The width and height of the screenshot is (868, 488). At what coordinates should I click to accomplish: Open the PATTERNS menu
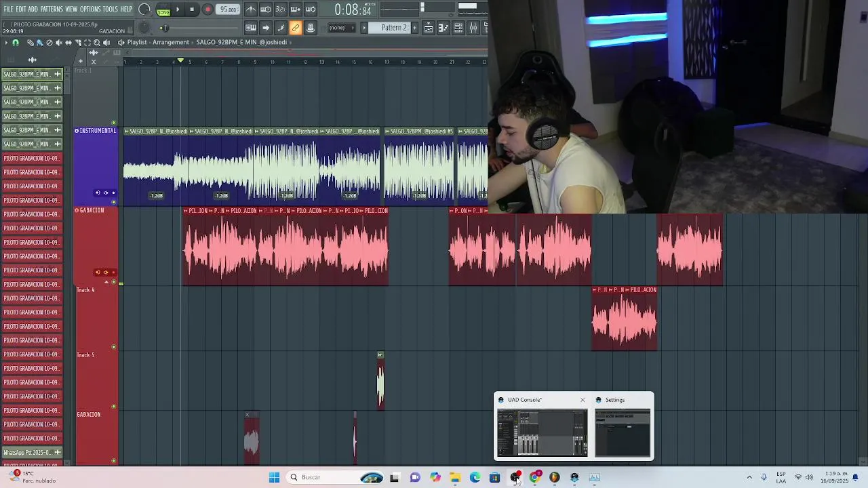(52, 9)
